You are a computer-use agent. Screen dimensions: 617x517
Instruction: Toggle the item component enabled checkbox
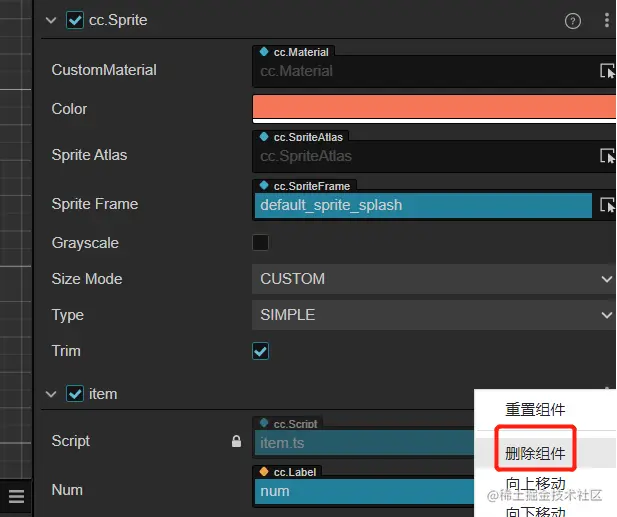pyautogui.click(x=75, y=394)
